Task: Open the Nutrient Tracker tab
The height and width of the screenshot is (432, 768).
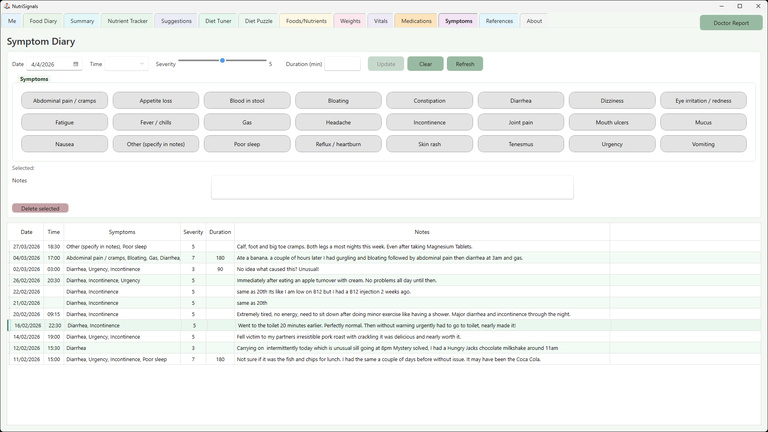Action: (127, 21)
